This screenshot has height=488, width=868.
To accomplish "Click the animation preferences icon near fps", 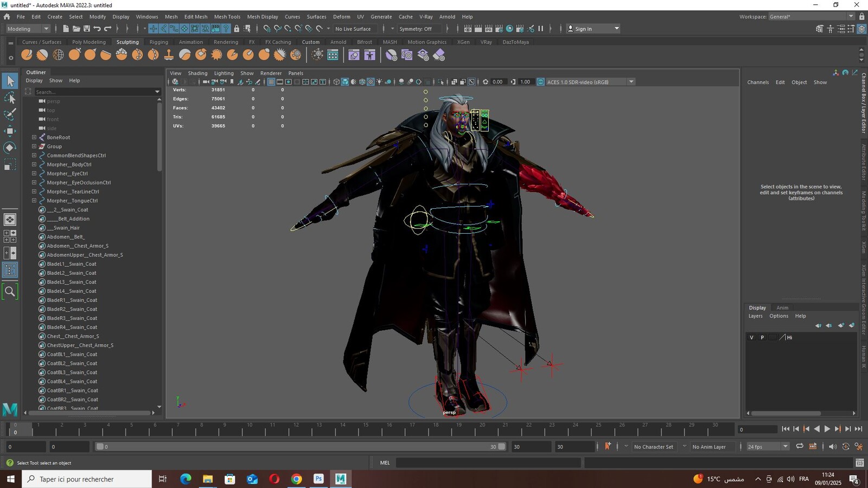I will 859,447.
